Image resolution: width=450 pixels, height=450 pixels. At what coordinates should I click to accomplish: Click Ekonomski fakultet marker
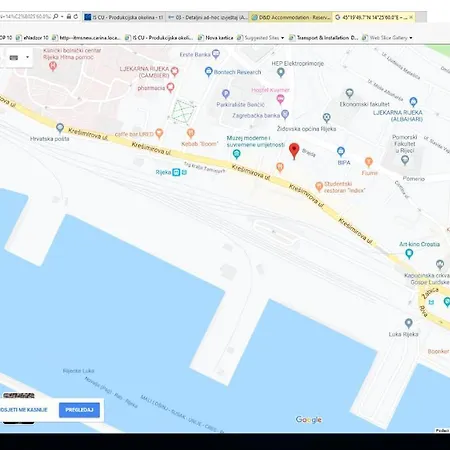(349, 93)
